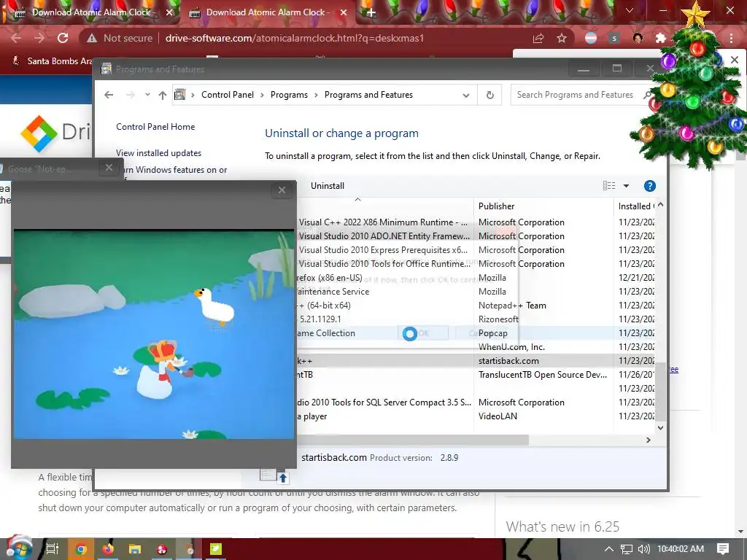The width and height of the screenshot is (747, 560).
Task: Switch to the first Atomic Alarm Clock tab
Action: pyautogui.click(x=90, y=12)
